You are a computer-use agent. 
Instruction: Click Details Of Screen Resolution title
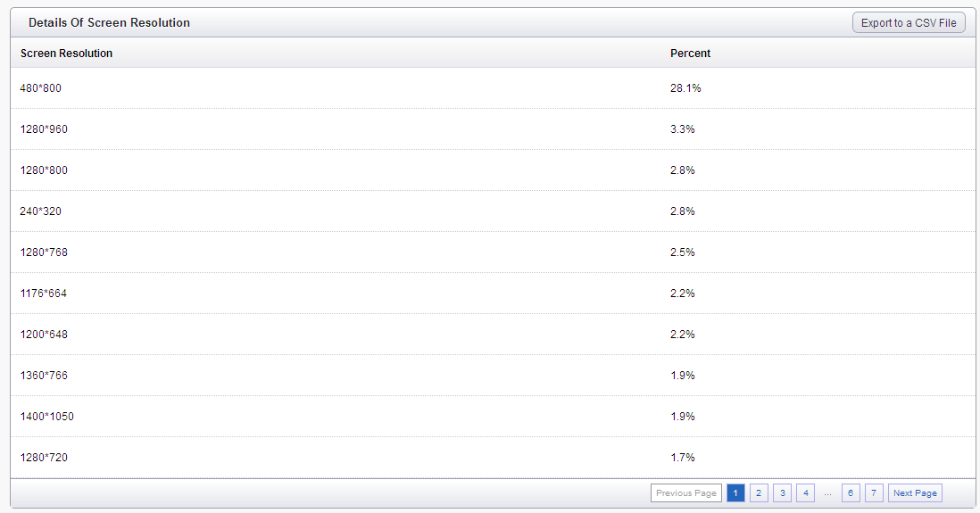[x=109, y=23]
